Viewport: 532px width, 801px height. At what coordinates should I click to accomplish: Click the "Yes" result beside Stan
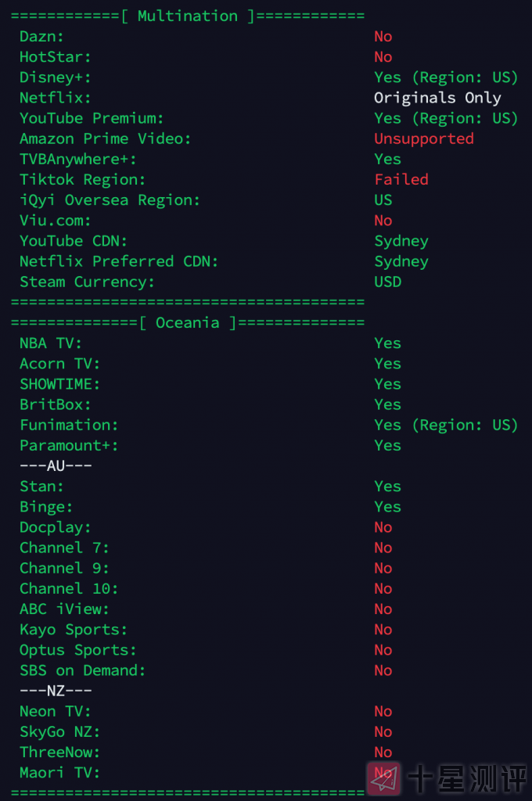point(387,487)
